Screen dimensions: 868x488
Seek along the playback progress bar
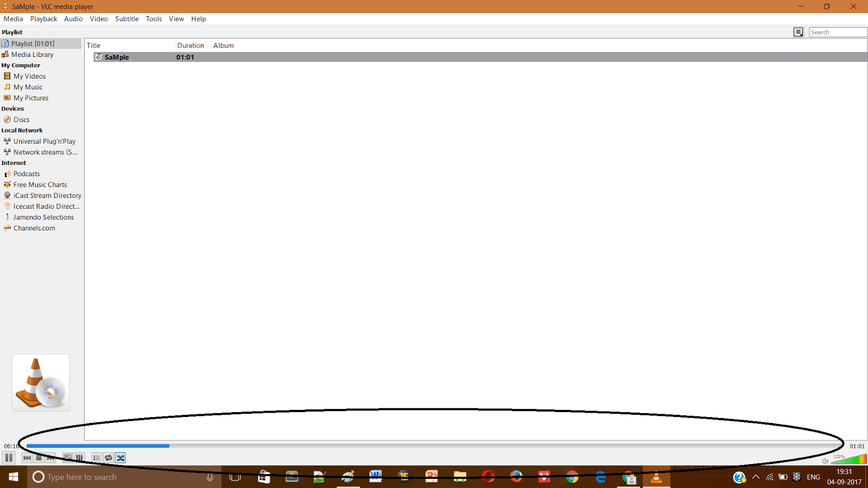pos(434,446)
